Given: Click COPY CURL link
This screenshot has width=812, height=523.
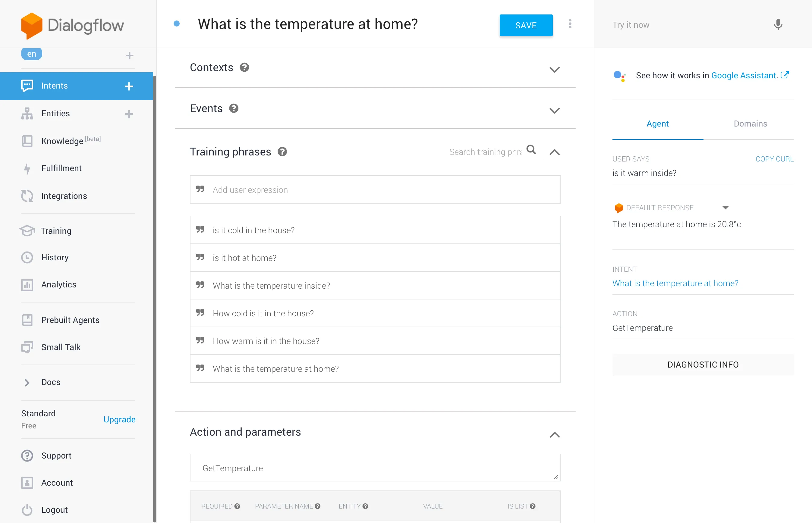Looking at the screenshot, I should point(774,159).
